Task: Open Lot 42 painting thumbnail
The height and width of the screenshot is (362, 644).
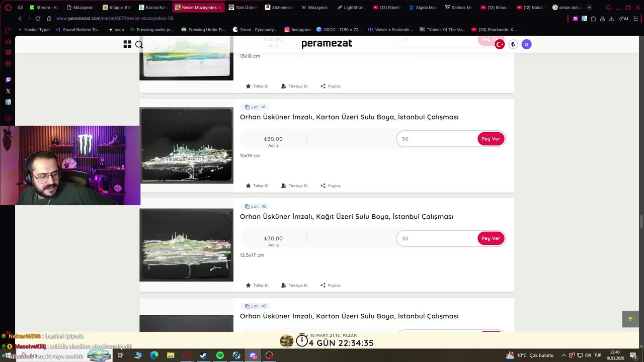Action: [187, 245]
